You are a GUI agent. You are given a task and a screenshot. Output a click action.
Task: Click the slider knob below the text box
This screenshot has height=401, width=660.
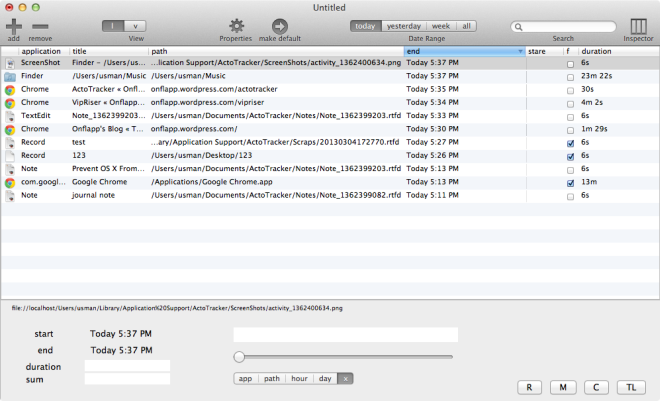click(239, 357)
